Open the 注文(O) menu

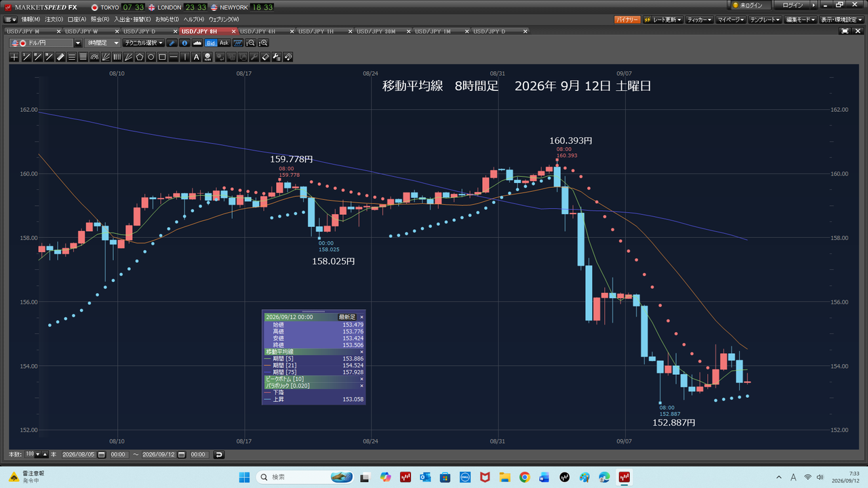click(54, 20)
